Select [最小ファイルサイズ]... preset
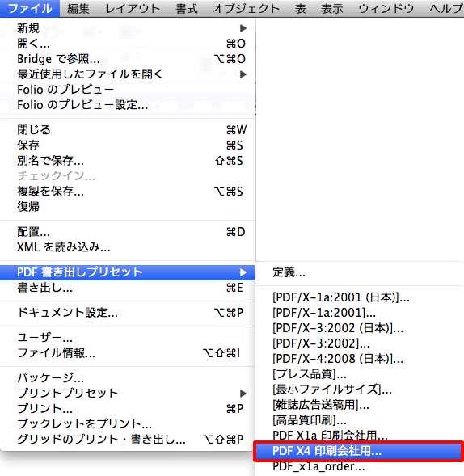464x476 pixels. point(360,390)
